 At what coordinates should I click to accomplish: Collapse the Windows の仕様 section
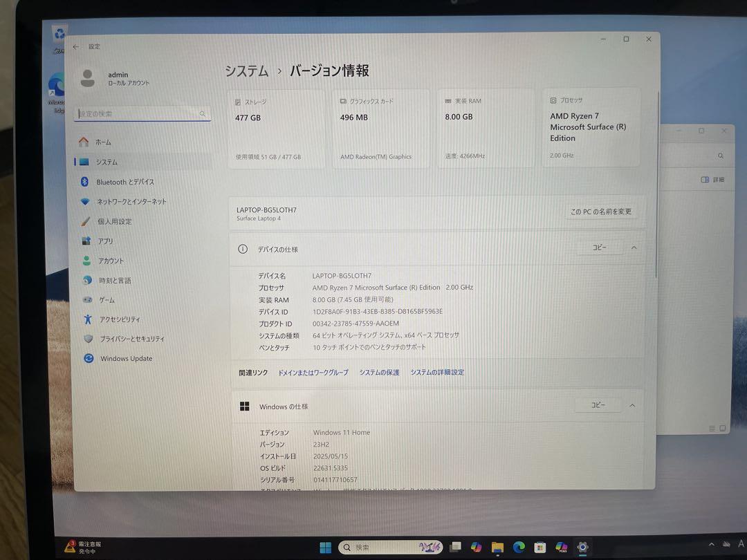[x=633, y=405]
